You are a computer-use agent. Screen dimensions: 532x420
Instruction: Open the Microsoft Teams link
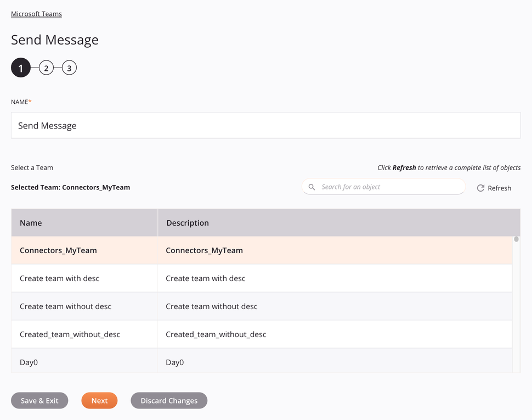tap(36, 14)
